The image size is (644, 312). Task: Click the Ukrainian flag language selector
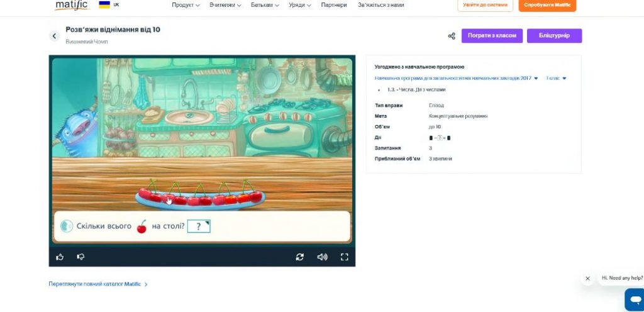tap(104, 5)
